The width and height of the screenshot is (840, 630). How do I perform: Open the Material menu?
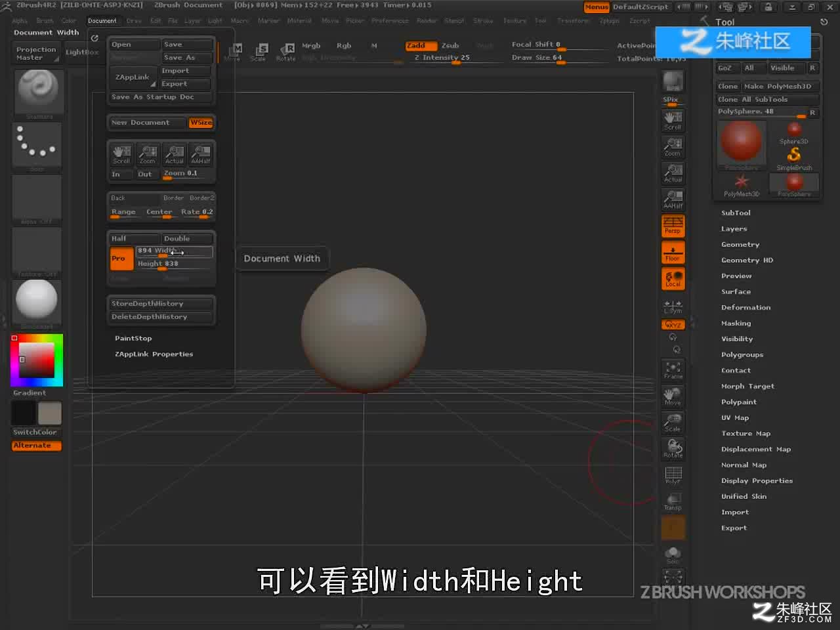coord(299,20)
